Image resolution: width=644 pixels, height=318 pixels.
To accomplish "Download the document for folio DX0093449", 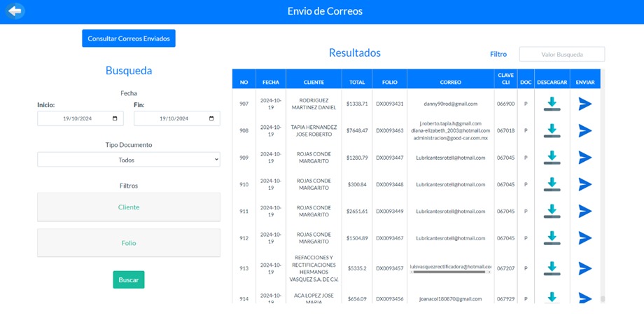I will tap(552, 211).
